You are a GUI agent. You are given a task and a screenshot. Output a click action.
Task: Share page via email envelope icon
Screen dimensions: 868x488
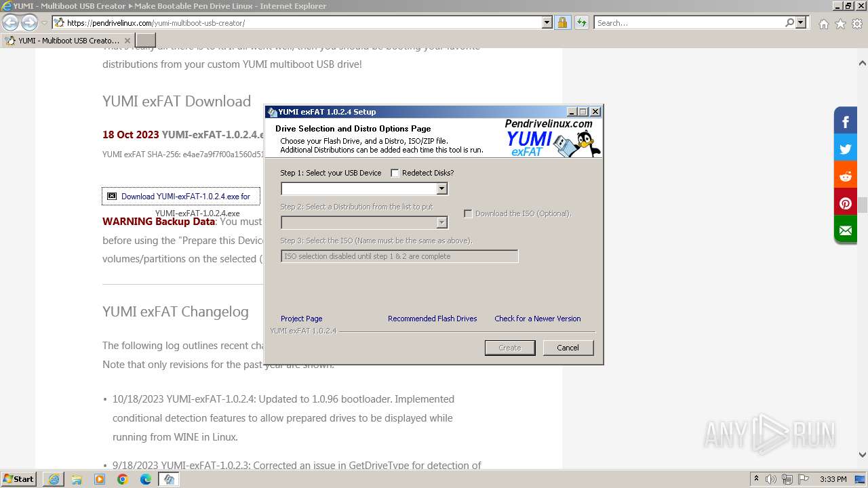coord(845,230)
